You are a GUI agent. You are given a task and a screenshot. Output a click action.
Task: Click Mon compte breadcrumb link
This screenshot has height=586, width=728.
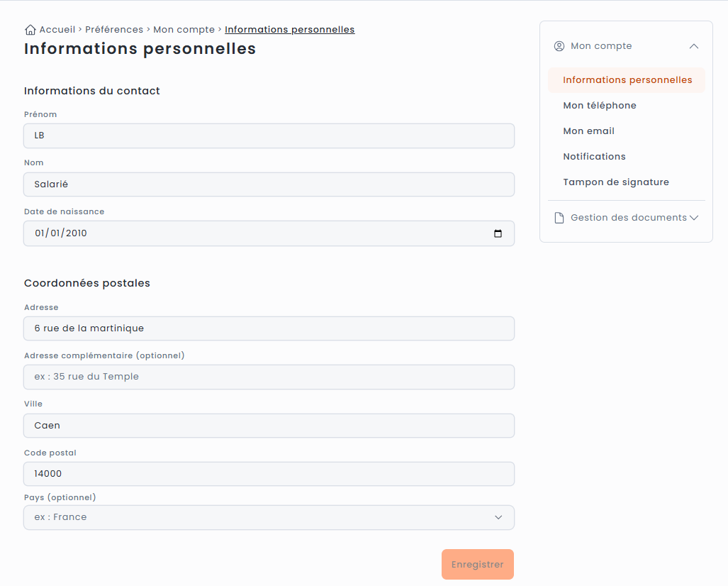point(184,30)
